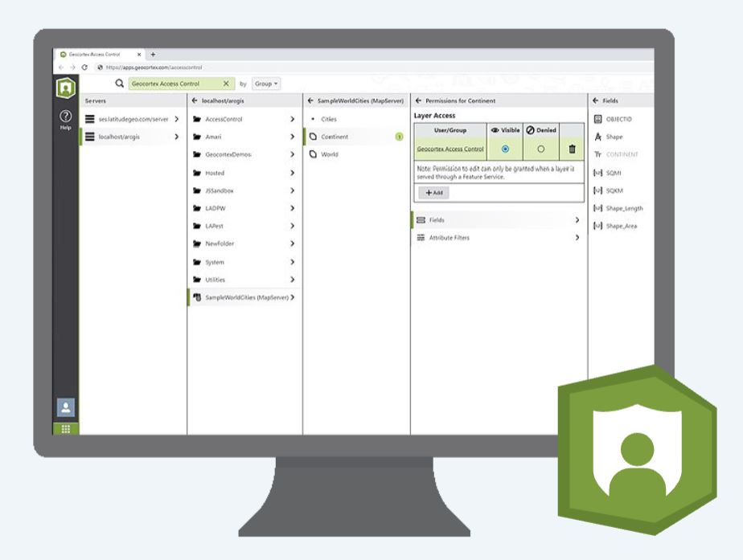Expand the localhost/arcgis server chevron
Viewport: 743px width, 560px height.
click(x=176, y=137)
